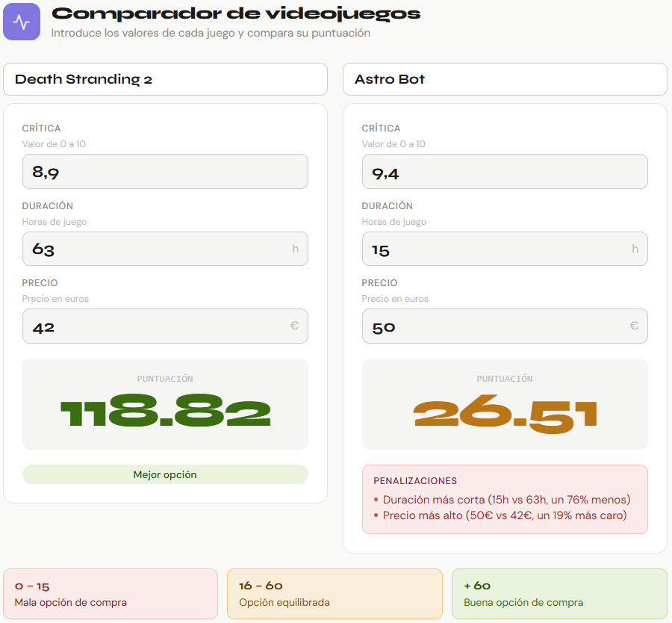
Task: Click the + 60 Buena opción legend card
Action: point(559,594)
